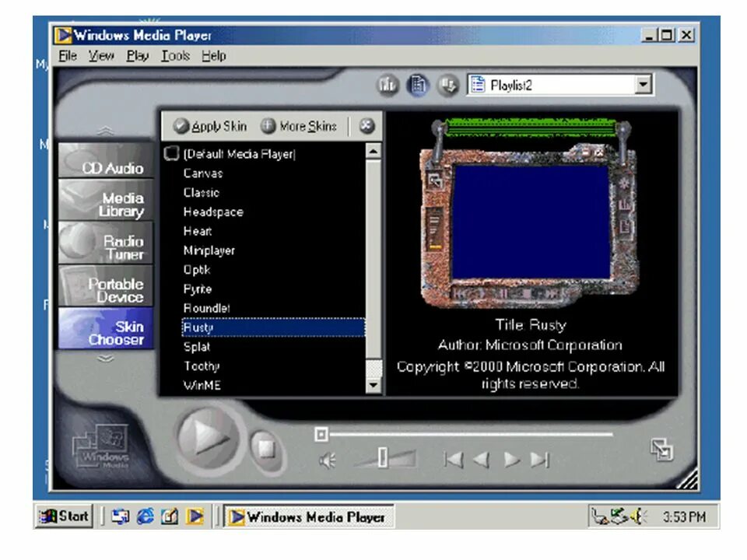Viewport: 747px width, 560px height.
Task: Select the Toothy skin
Action: (x=202, y=366)
